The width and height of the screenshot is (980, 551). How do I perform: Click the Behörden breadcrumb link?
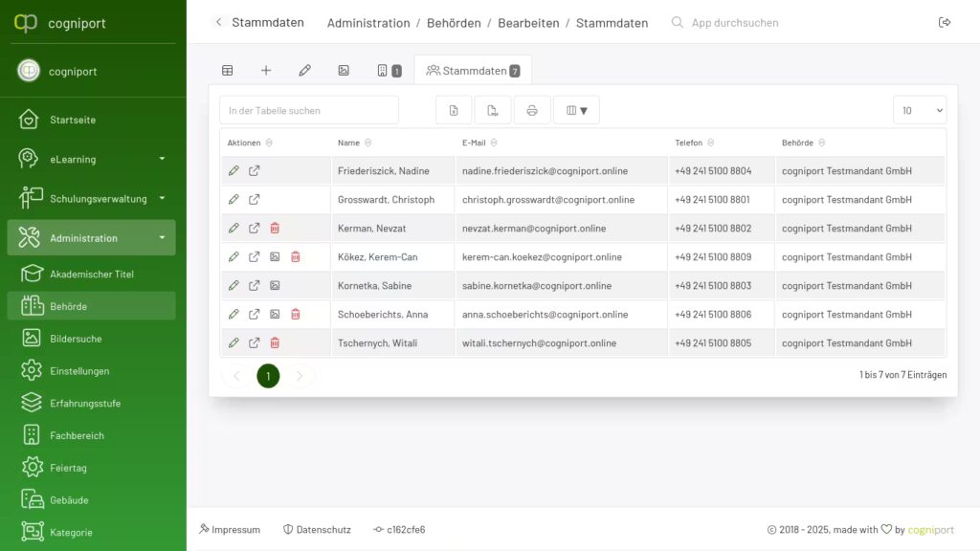[x=454, y=23]
